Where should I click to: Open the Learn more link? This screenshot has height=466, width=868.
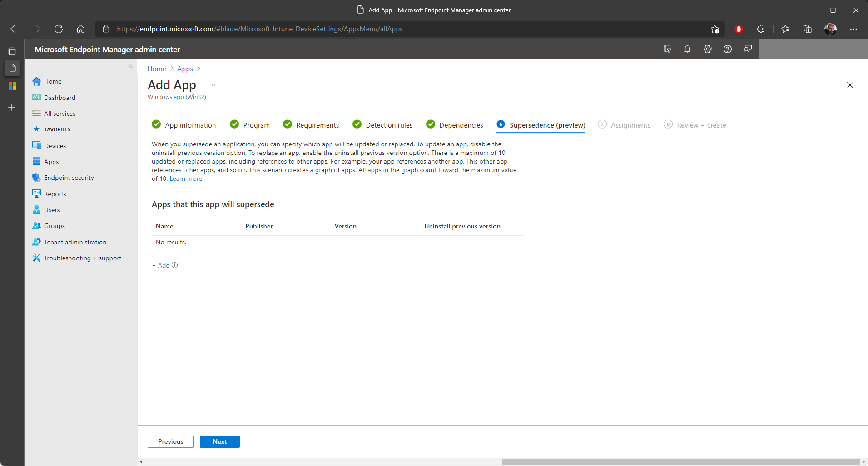coord(186,179)
